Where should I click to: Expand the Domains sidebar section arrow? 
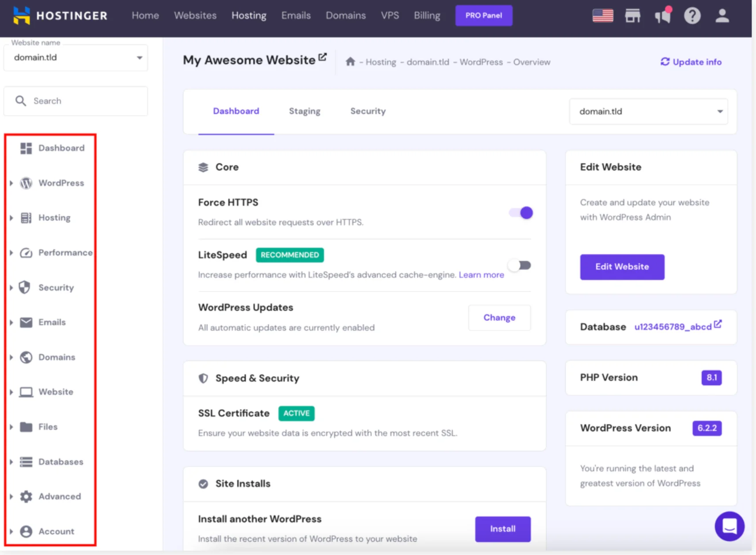click(11, 357)
